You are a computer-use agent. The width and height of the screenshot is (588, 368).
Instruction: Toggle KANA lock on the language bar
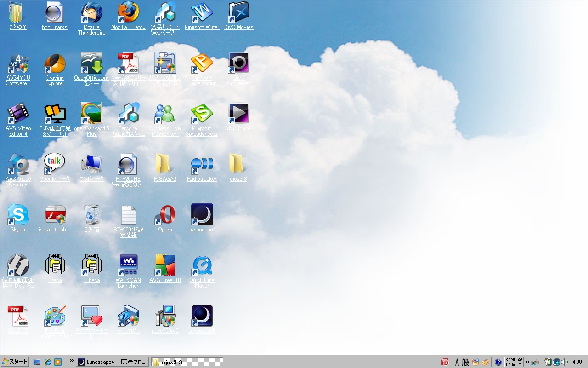[510, 364]
